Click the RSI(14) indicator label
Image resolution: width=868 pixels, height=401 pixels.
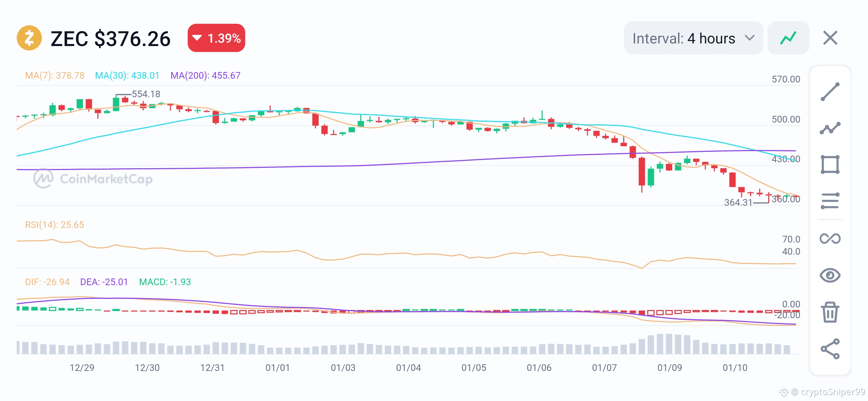(x=55, y=225)
